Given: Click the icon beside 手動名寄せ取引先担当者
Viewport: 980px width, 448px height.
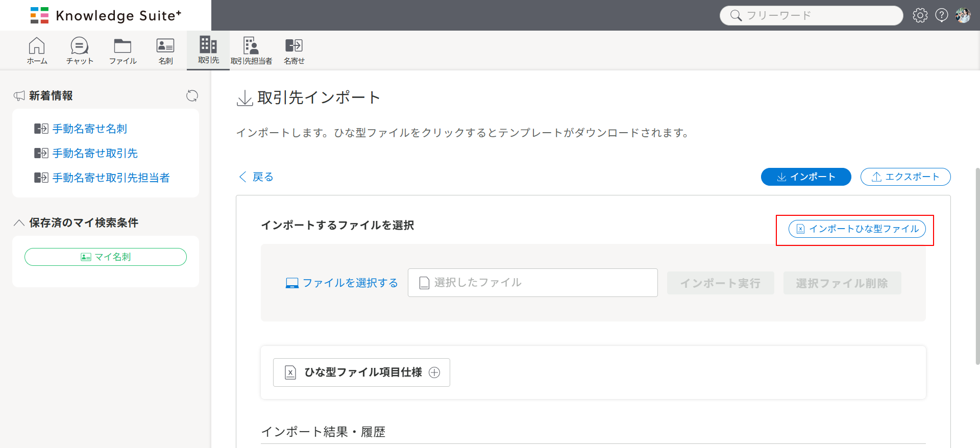Looking at the screenshot, I should tap(41, 178).
